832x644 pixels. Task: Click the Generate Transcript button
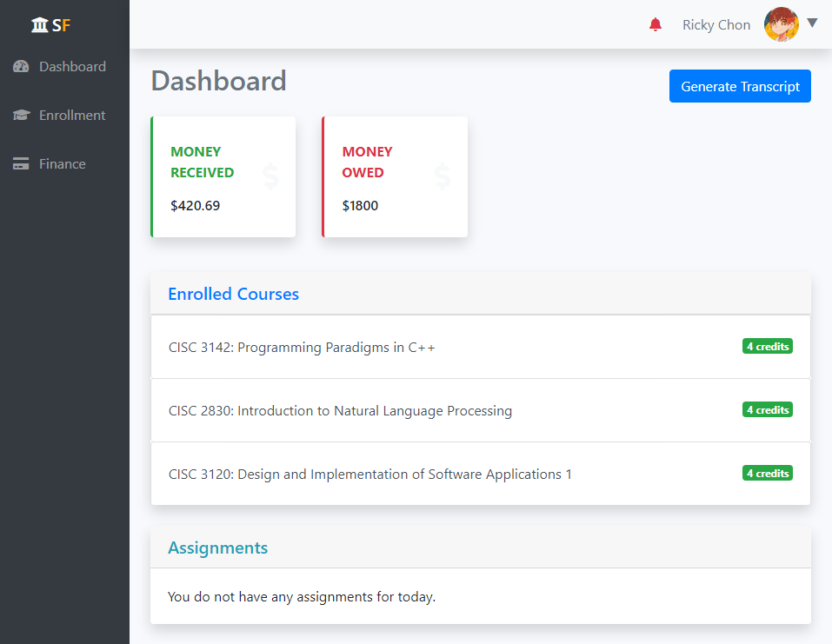click(x=740, y=86)
